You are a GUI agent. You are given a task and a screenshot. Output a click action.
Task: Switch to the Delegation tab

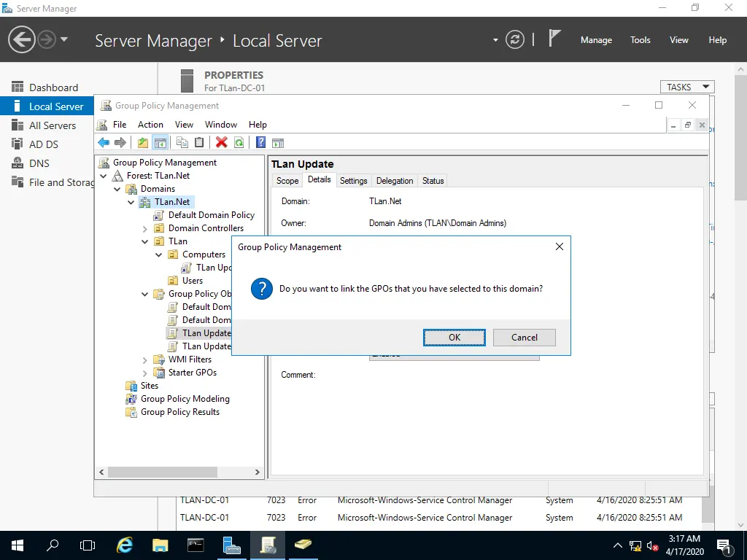coord(395,181)
